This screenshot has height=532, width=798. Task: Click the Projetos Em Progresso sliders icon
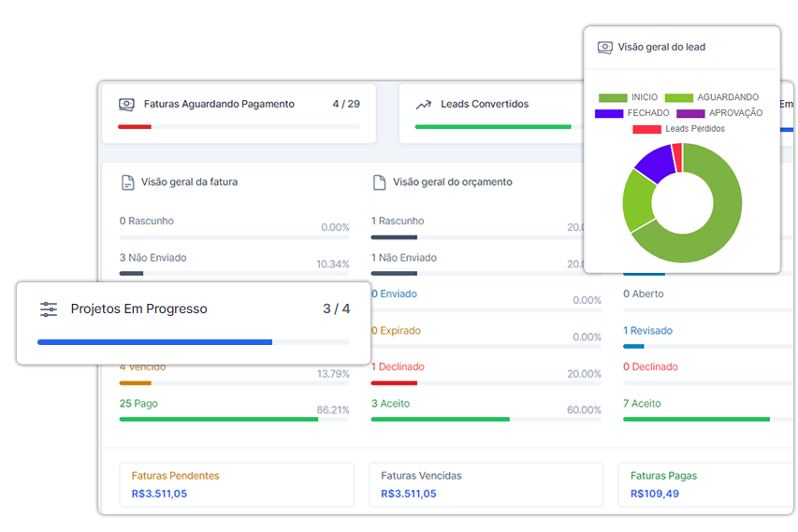(49, 309)
